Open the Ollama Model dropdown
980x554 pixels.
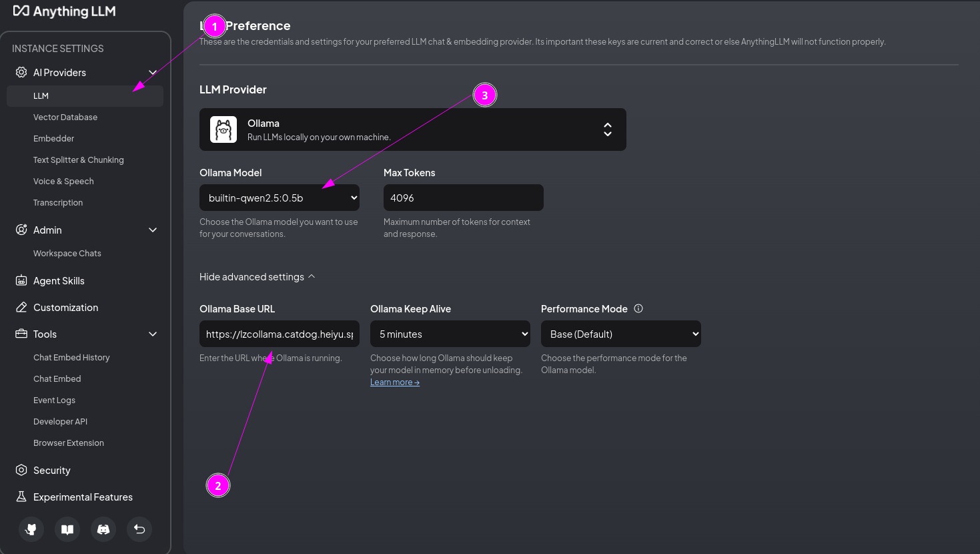280,198
